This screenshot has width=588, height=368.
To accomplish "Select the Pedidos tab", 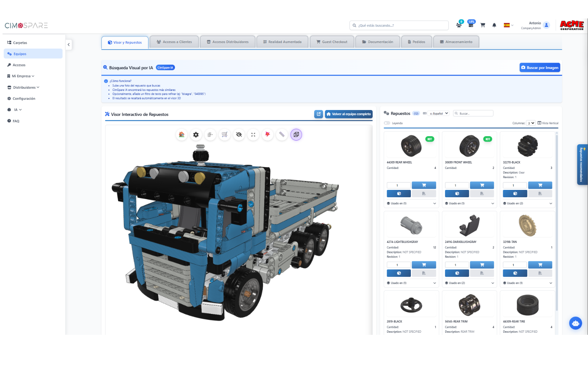I will point(416,42).
